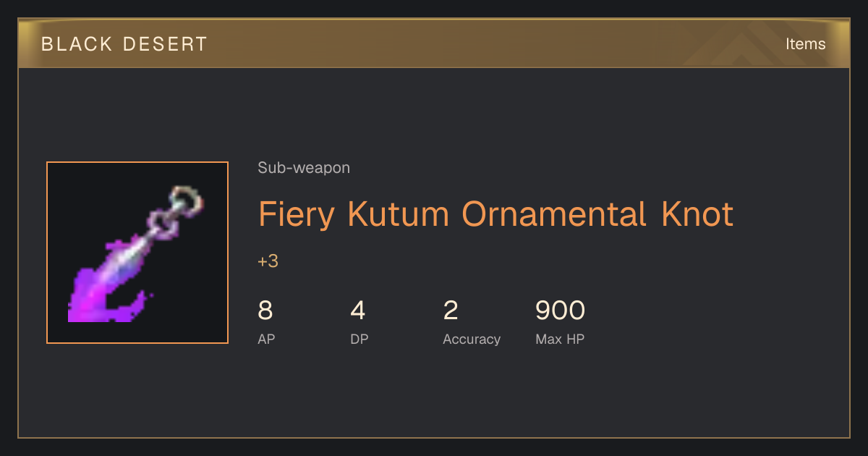Click the Max HP value 900
Screen dimensions: 868x456
(560, 311)
